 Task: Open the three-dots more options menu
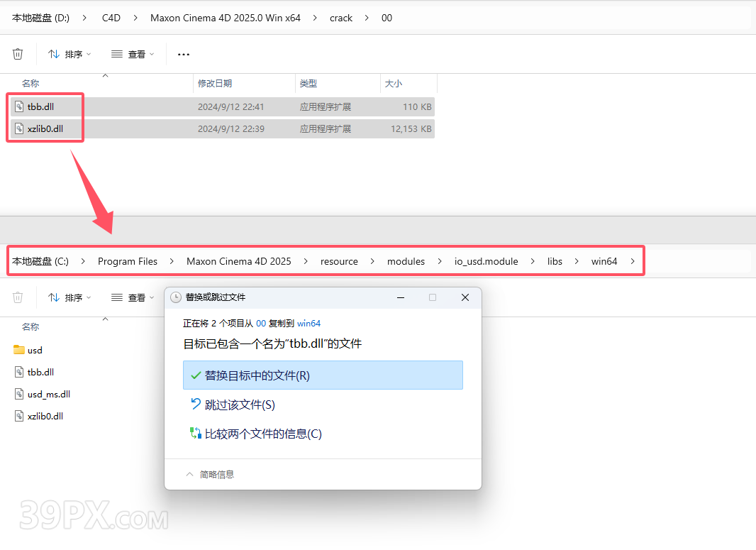click(184, 54)
